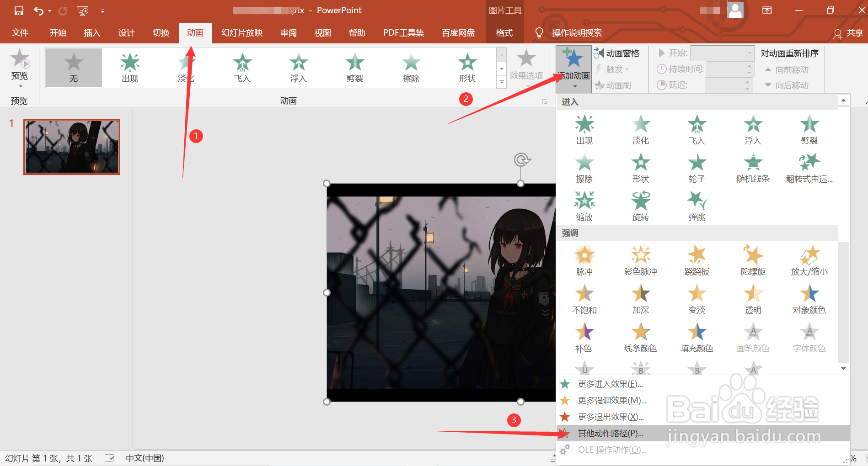Open the 幻灯片放映 tab
The height and width of the screenshot is (466, 868).
click(x=242, y=33)
